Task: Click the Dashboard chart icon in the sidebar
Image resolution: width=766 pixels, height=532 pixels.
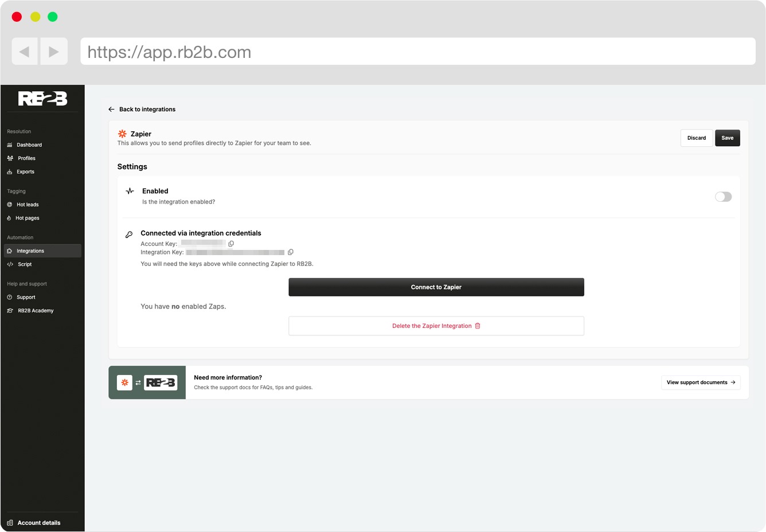Action: pyautogui.click(x=10, y=145)
